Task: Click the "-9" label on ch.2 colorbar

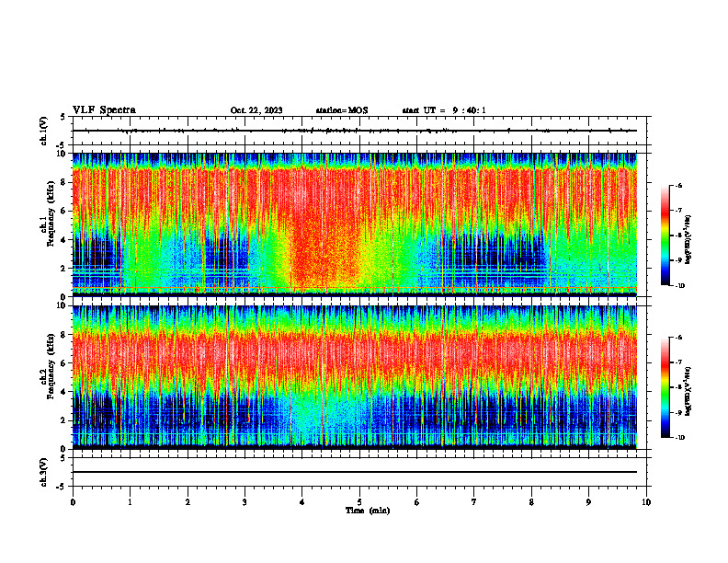Action: pyautogui.click(x=679, y=412)
